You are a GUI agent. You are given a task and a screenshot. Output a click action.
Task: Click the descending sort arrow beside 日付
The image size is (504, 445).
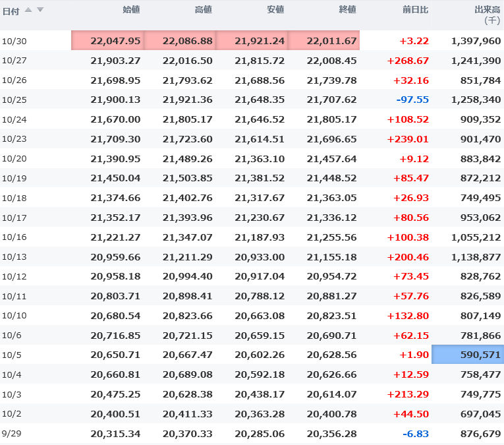pyautogui.click(x=40, y=9)
